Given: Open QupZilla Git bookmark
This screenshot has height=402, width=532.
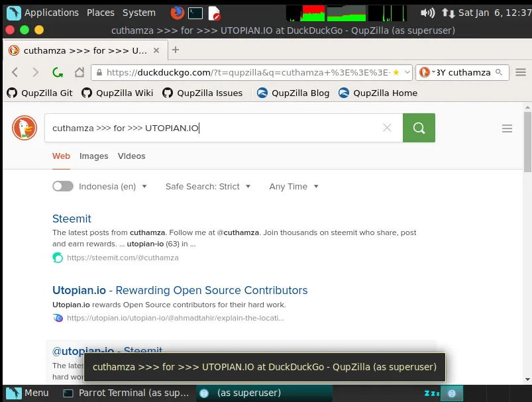Looking at the screenshot, I should (40, 93).
